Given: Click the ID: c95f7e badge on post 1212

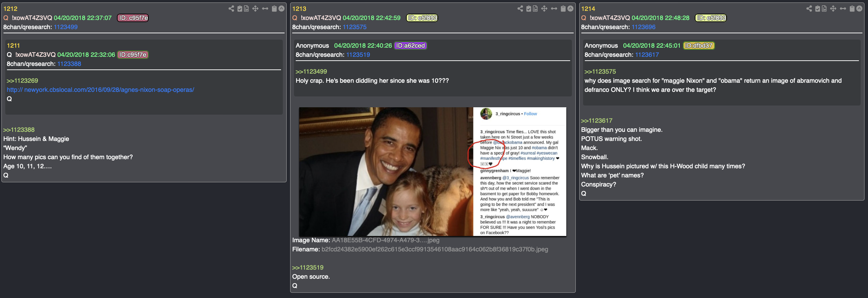Looking at the screenshot, I should (133, 18).
